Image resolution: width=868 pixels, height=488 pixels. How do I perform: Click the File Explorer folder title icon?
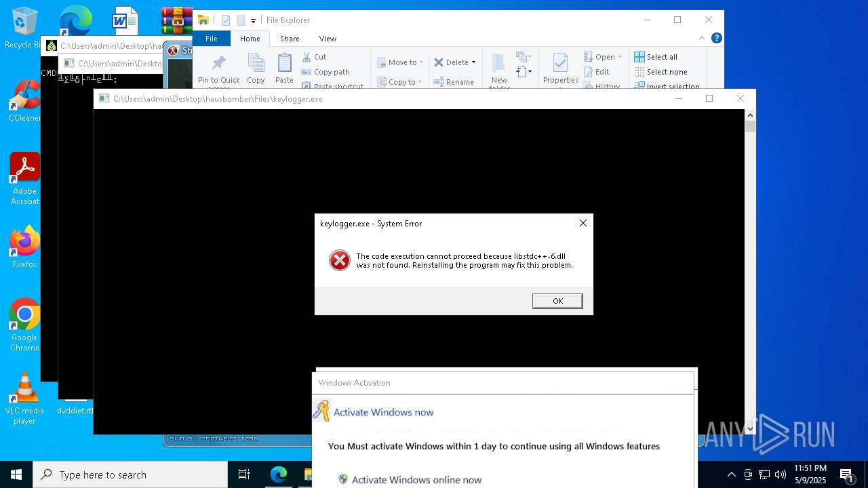203,20
